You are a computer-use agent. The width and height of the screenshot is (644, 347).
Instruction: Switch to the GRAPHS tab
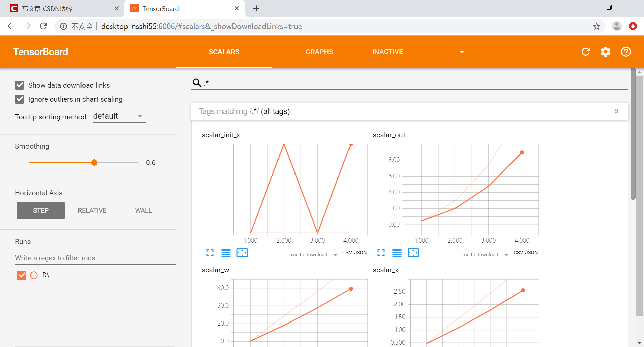319,52
